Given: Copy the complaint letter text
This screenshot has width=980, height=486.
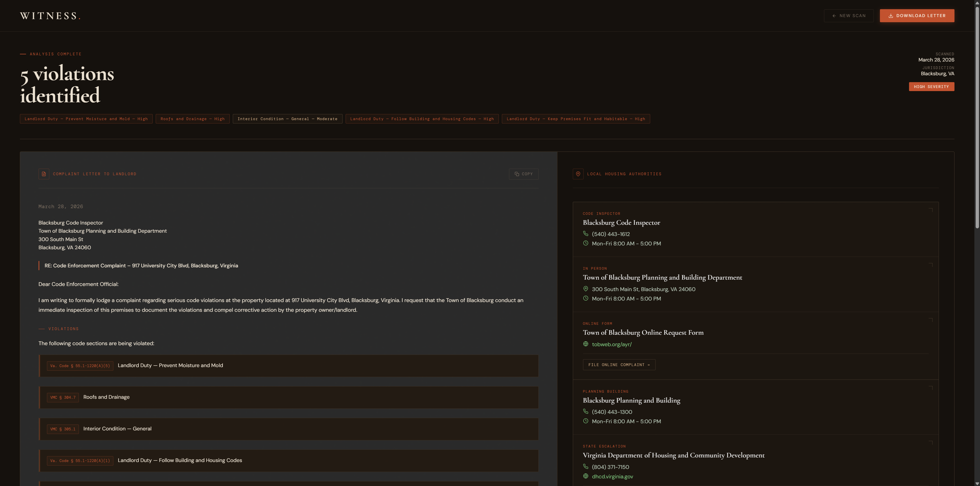Looking at the screenshot, I should point(524,174).
